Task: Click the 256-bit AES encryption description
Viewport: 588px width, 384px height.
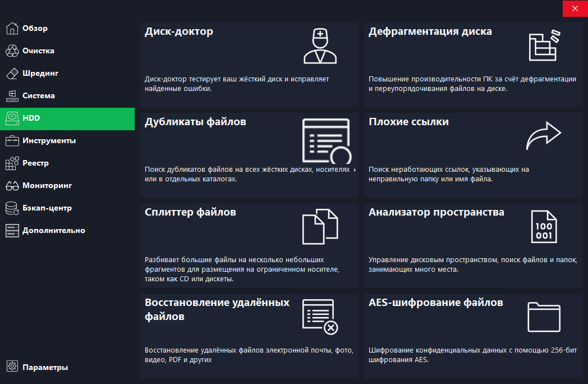Action: point(472,355)
